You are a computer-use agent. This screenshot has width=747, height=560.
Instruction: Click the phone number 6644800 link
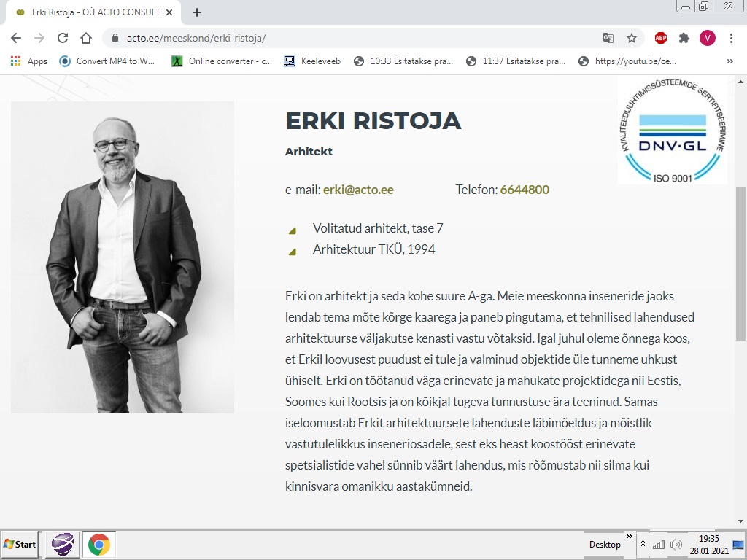coord(525,190)
